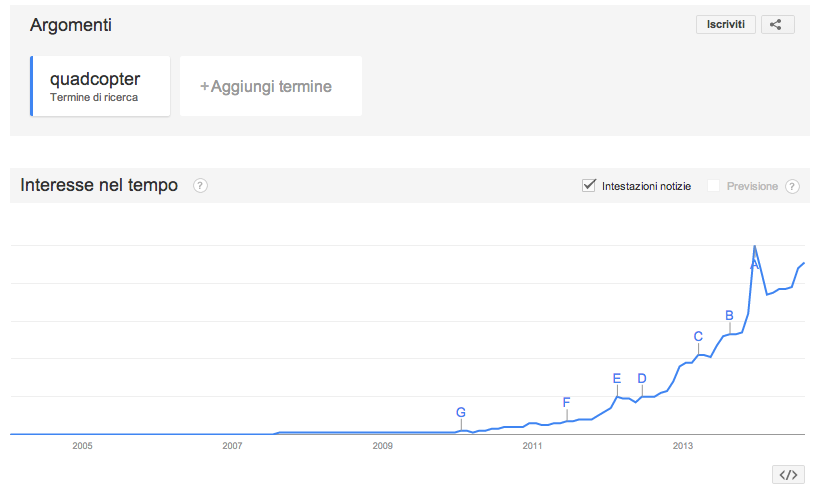The image size is (819, 493).
Task: Click news headline marker E
Action: pyautogui.click(x=616, y=379)
